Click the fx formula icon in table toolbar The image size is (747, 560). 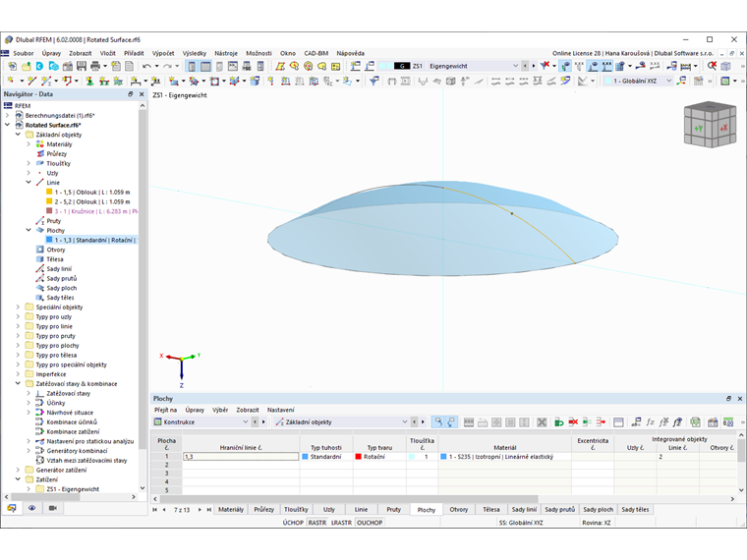tap(651, 421)
